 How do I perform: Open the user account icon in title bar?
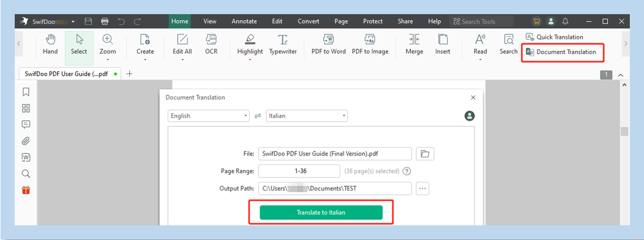click(x=551, y=21)
